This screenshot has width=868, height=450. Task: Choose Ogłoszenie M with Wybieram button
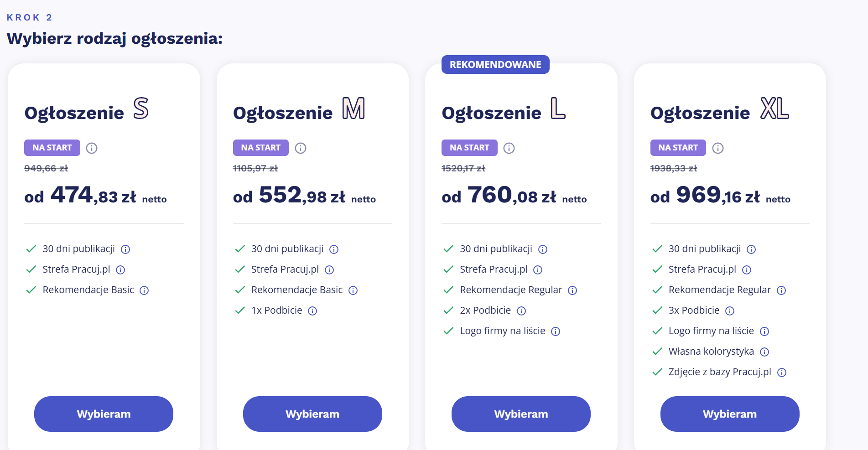tap(312, 414)
